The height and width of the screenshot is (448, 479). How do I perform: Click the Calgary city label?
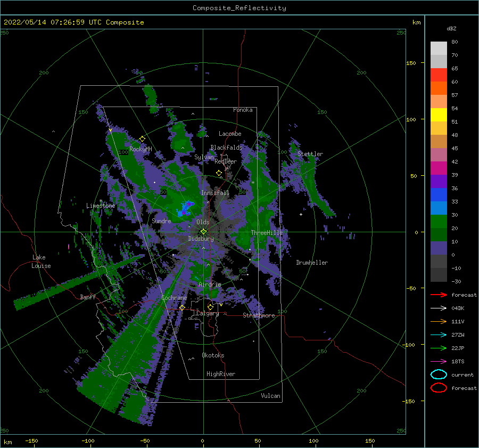point(208,313)
